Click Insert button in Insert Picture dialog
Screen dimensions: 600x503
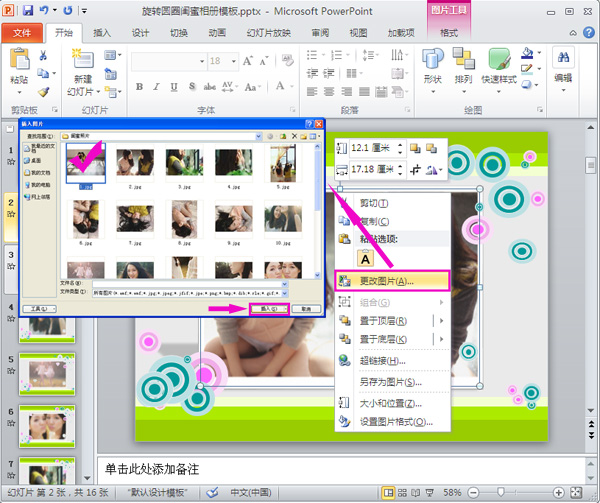pos(269,309)
